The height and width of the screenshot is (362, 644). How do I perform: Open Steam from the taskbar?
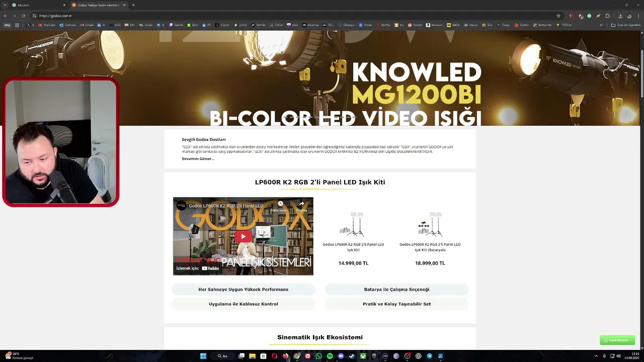click(352, 356)
